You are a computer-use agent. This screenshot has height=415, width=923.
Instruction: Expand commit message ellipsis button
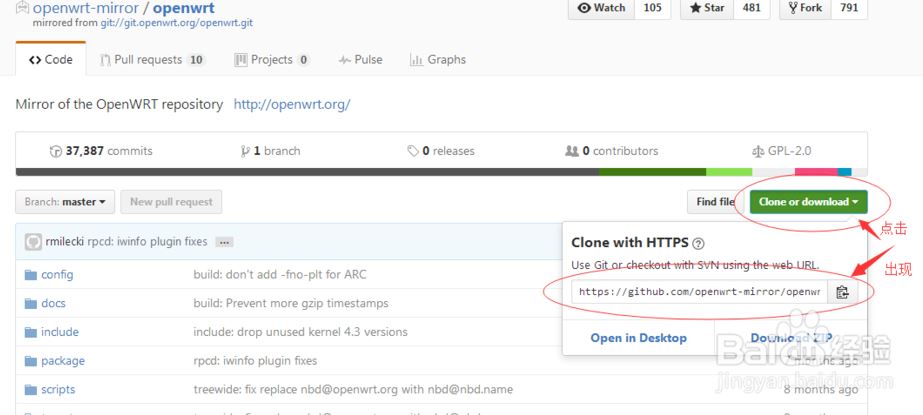[x=224, y=242]
